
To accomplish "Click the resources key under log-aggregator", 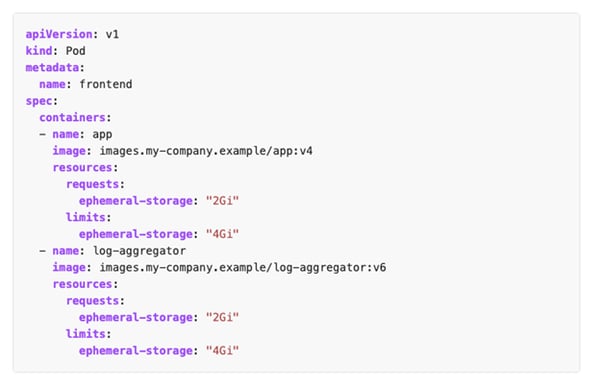I will click(x=82, y=284).
